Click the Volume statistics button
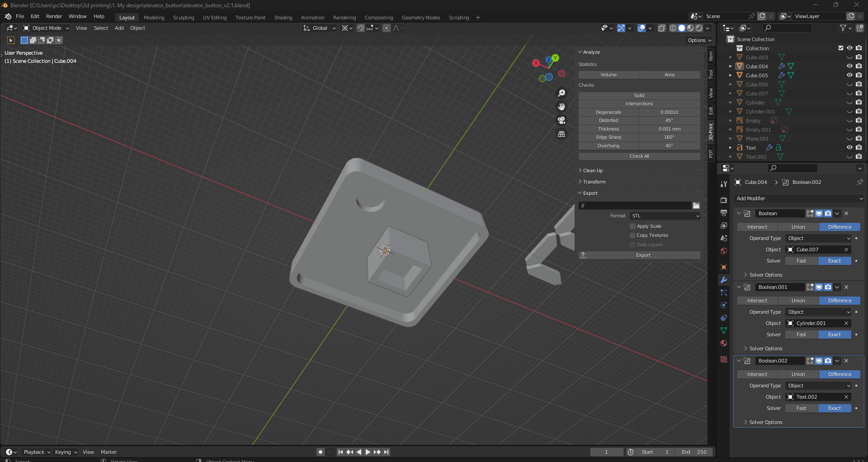 [x=609, y=75]
